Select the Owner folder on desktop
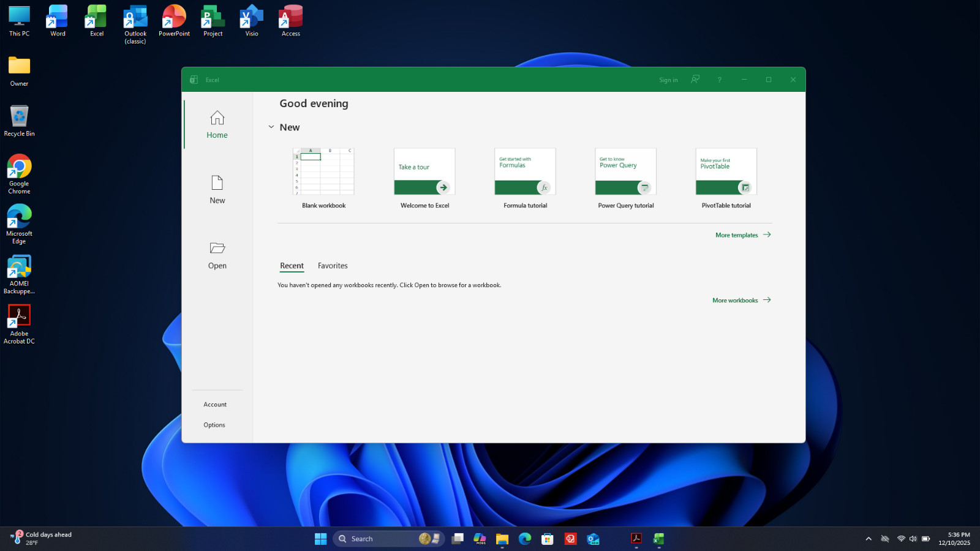Viewport: 980px width, 551px height. [19, 72]
